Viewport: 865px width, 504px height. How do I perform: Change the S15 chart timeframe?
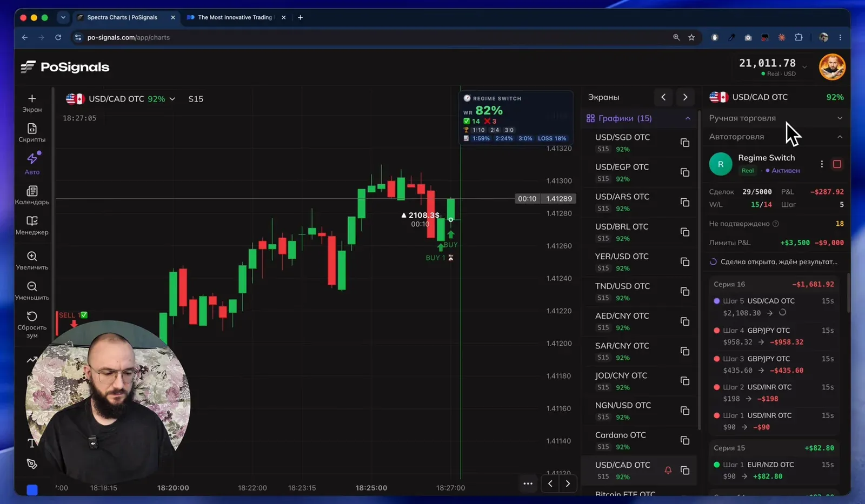tap(196, 99)
